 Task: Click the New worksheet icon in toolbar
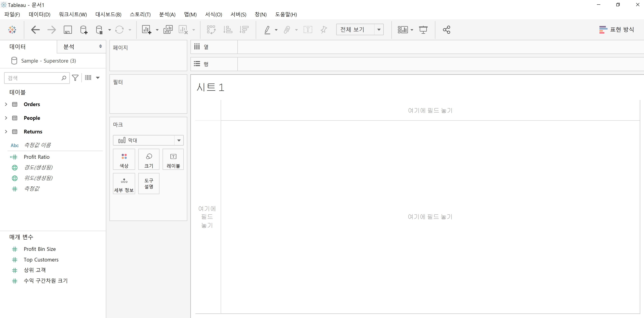[146, 30]
